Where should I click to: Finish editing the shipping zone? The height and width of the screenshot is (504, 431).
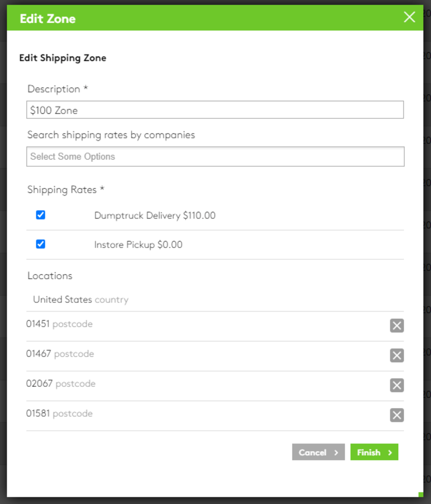[x=374, y=452]
